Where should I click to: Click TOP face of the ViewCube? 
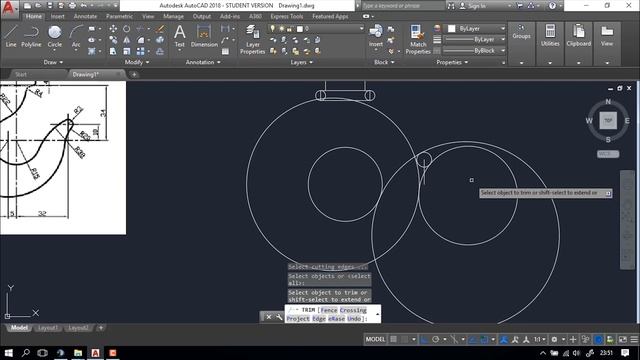[x=608, y=120]
